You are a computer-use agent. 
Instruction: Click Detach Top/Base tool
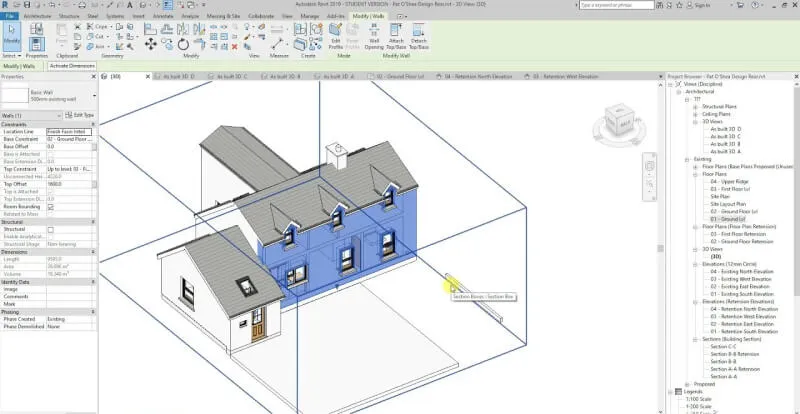tap(418, 36)
